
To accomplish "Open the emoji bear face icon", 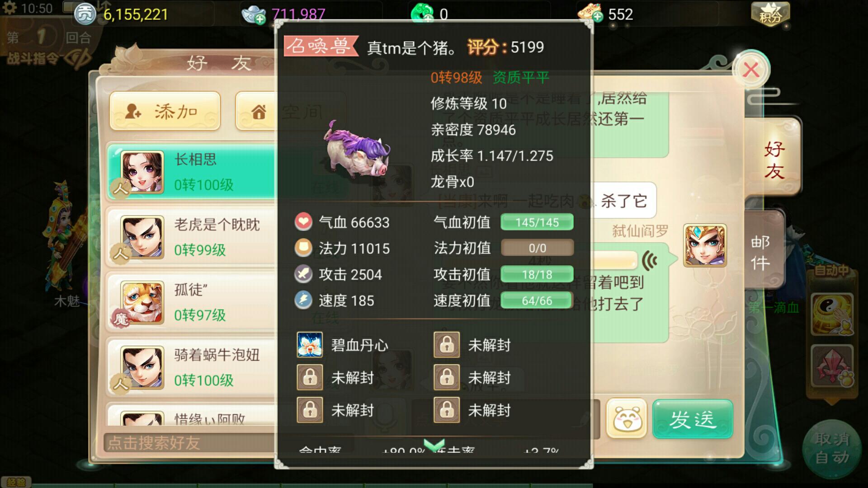I will click(x=627, y=418).
